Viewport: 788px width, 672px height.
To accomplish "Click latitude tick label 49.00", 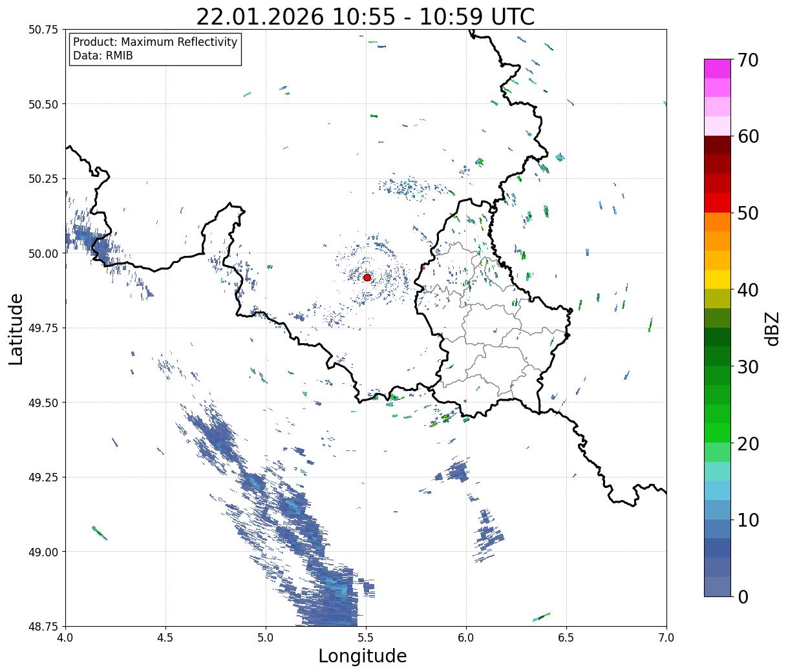I will pyautogui.click(x=43, y=552).
